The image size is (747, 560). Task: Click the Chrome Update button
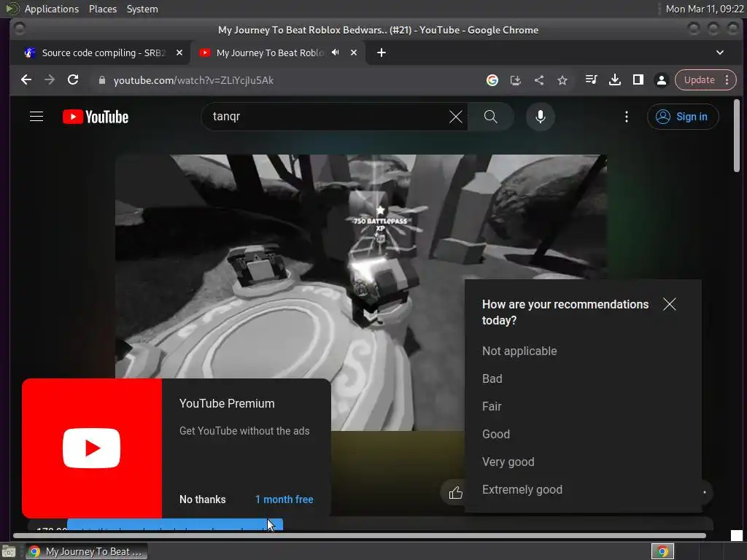point(699,80)
